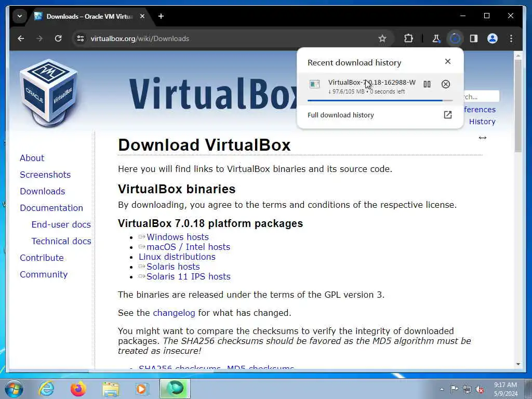Open site information icon in address bar

[81, 38]
